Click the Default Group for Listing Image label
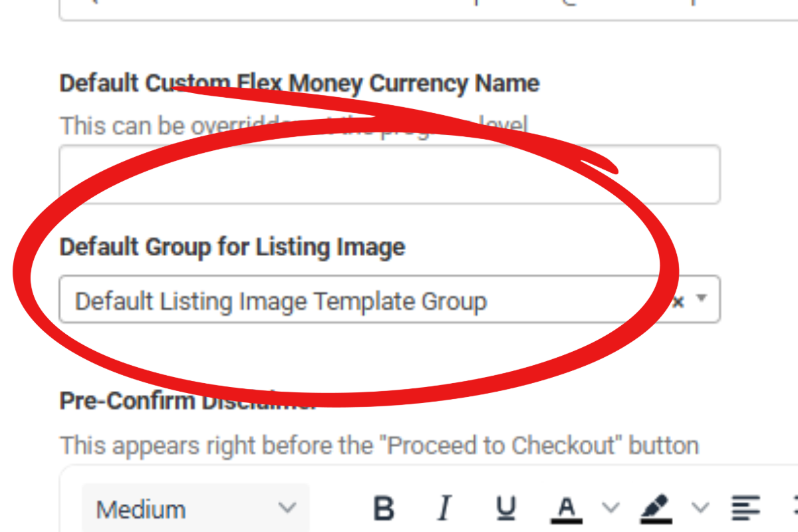The image size is (798, 532). pos(233,247)
